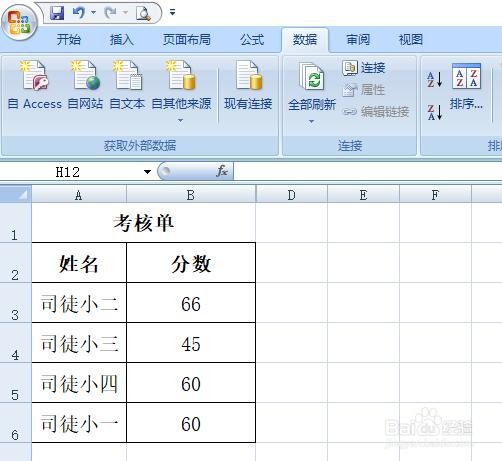Sort ascending A to Z
The height and width of the screenshot is (461, 502).
tap(435, 79)
